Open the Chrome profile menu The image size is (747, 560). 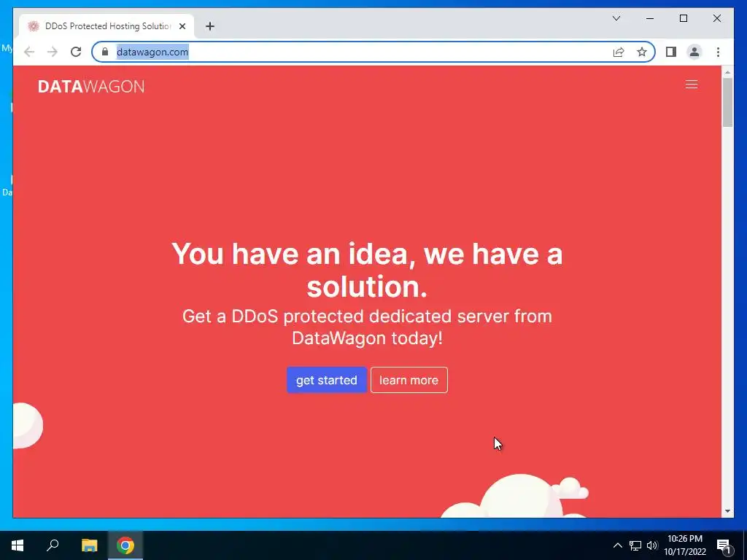pyautogui.click(x=694, y=52)
